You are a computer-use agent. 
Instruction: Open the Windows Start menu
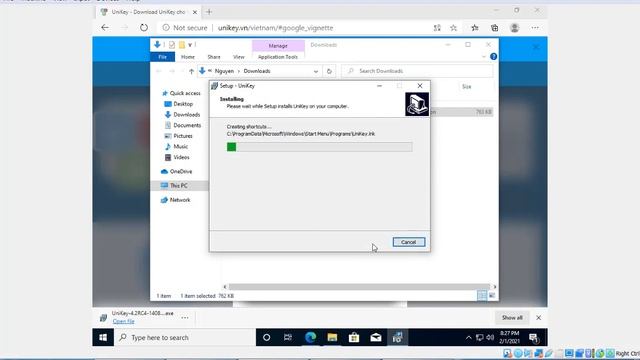tap(103, 338)
